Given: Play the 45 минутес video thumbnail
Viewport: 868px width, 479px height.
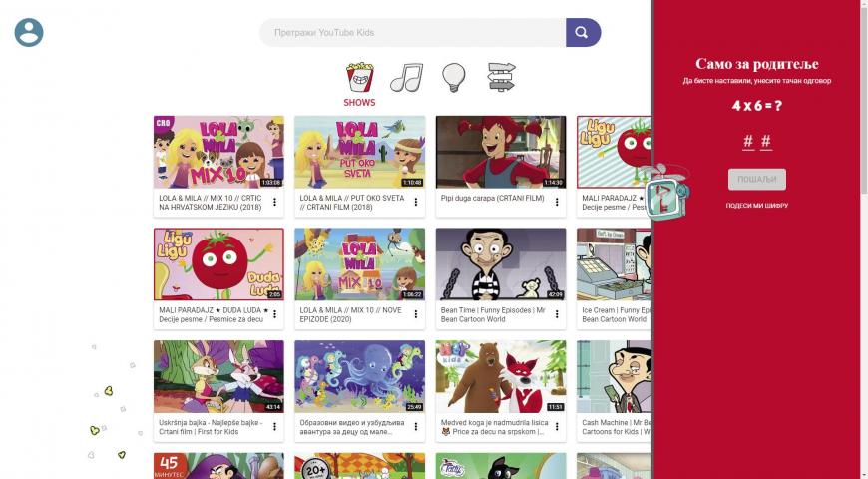Looking at the screenshot, I should coord(218,466).
